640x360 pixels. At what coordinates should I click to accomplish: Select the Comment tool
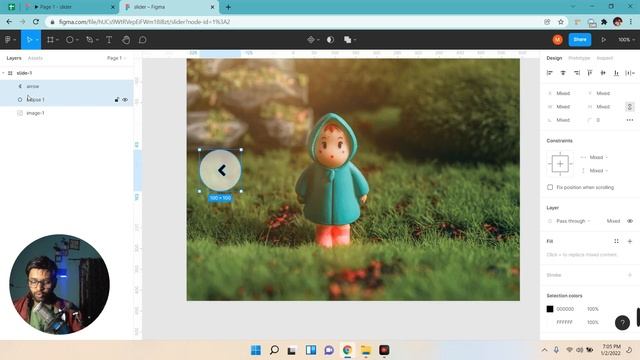pyautogui.click(x=142, y=40)
